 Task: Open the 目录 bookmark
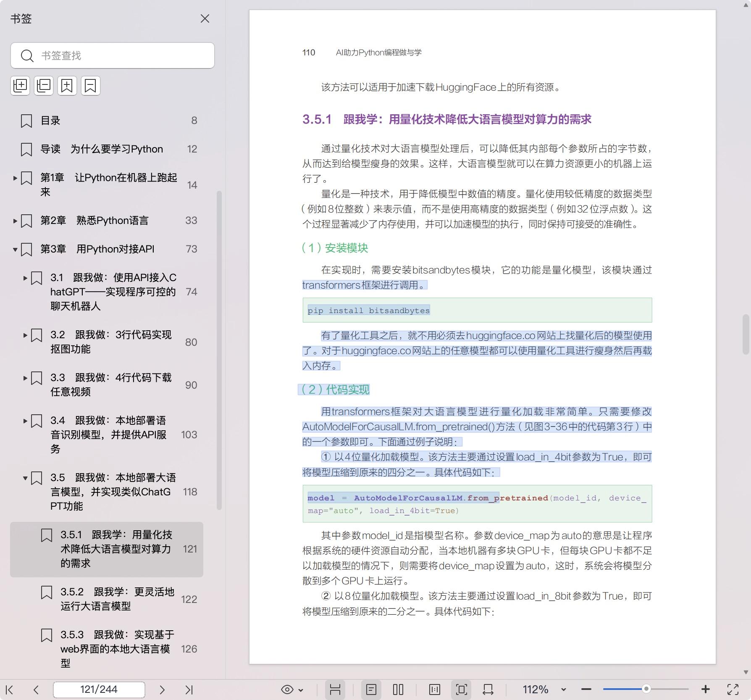click(107, 121)
